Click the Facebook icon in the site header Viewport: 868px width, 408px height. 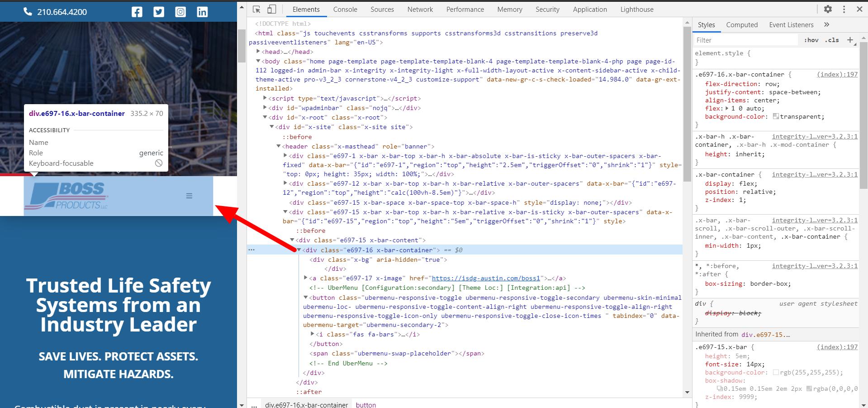point(137,12)
